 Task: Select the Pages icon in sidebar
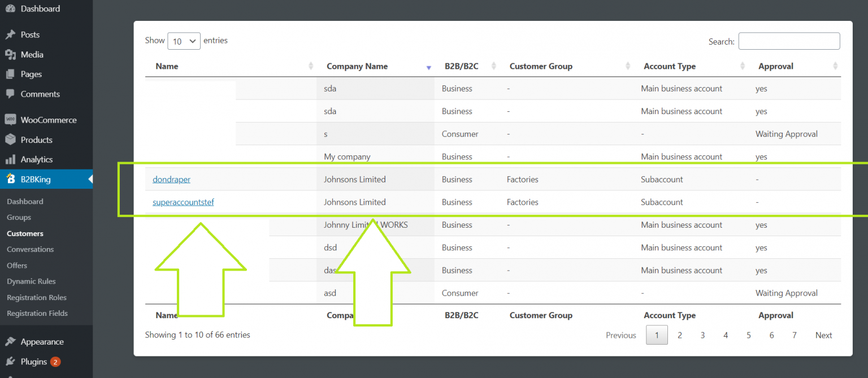[11, 74]
